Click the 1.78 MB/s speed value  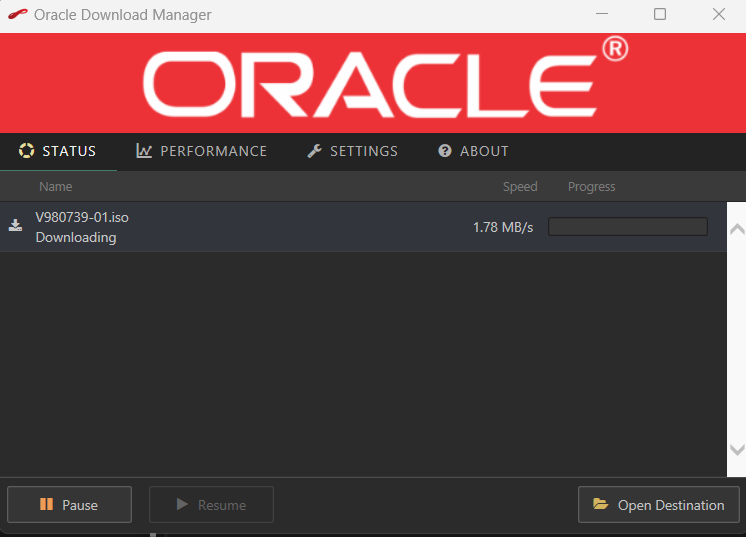point(503,227)
